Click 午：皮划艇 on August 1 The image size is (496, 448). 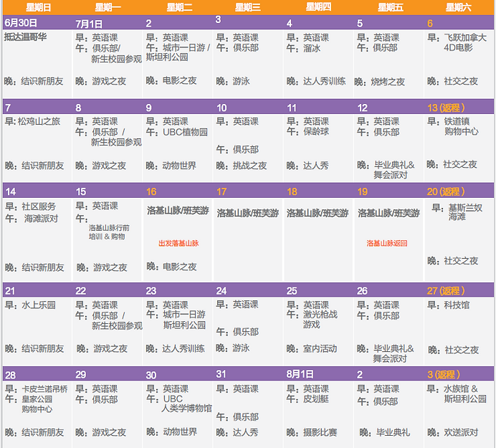(x=307, y=399)
